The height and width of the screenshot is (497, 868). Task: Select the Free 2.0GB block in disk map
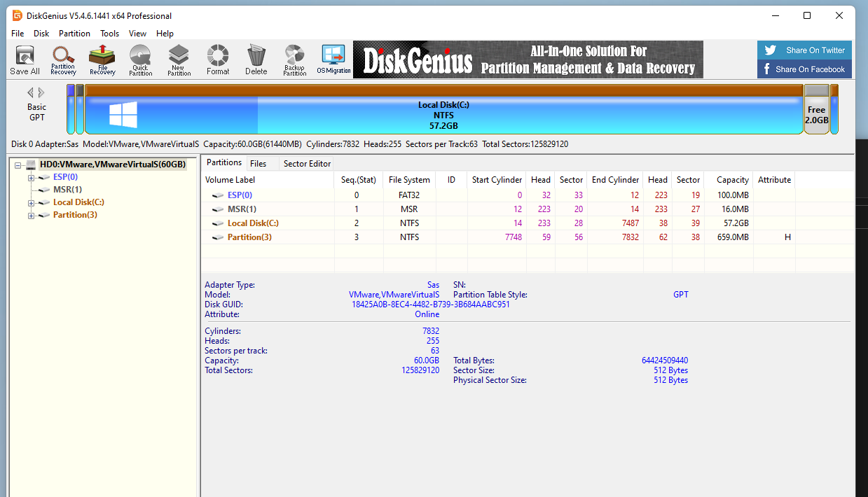816,109
